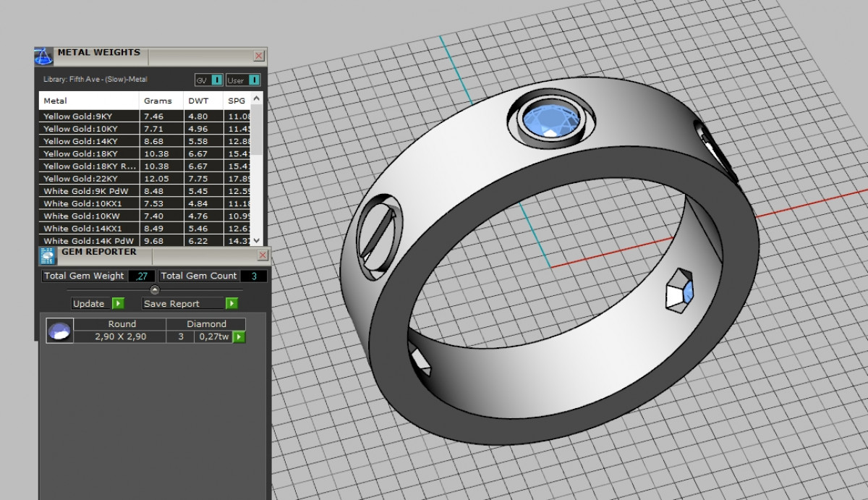868x500 pixels.
Task: Click the green arrow beside Save Report
Action: [x=231, y=304]
